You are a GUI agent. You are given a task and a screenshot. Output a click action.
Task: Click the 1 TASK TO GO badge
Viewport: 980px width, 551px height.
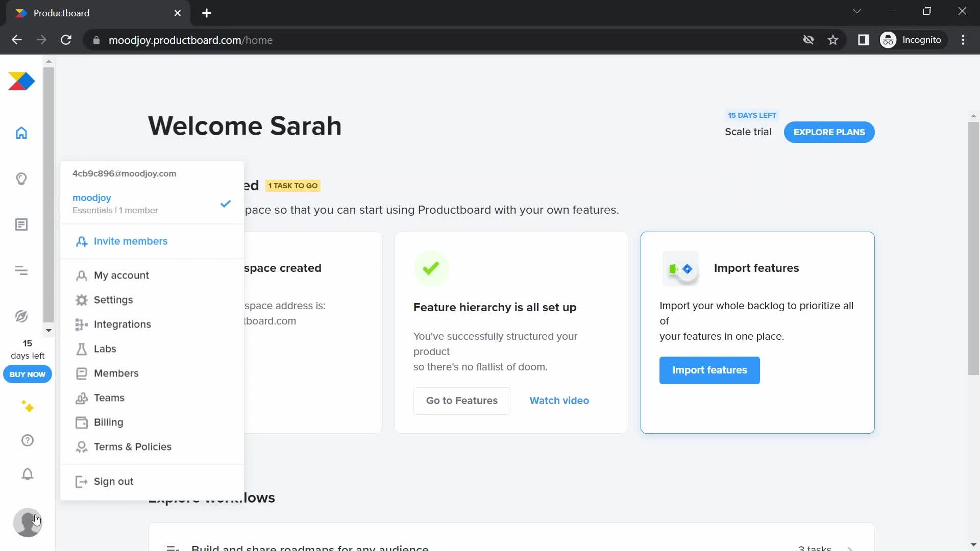pos(293,186)
